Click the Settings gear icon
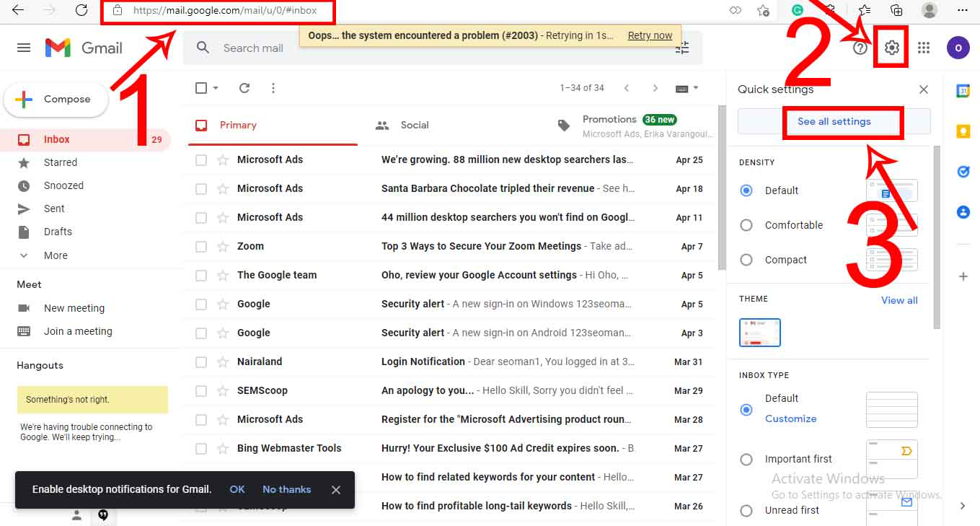The height and width of the screenshot is (526, 980). pos(892,48)
